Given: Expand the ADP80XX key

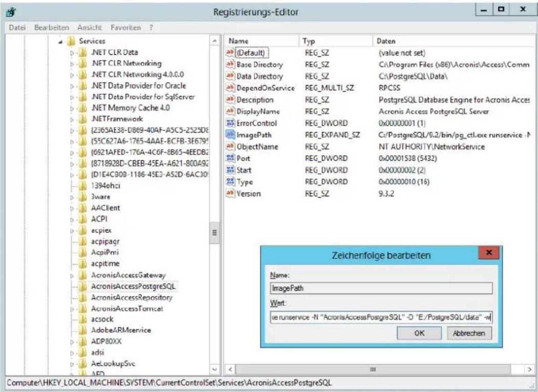Looking at the screenshot, I should click(72, 342).
